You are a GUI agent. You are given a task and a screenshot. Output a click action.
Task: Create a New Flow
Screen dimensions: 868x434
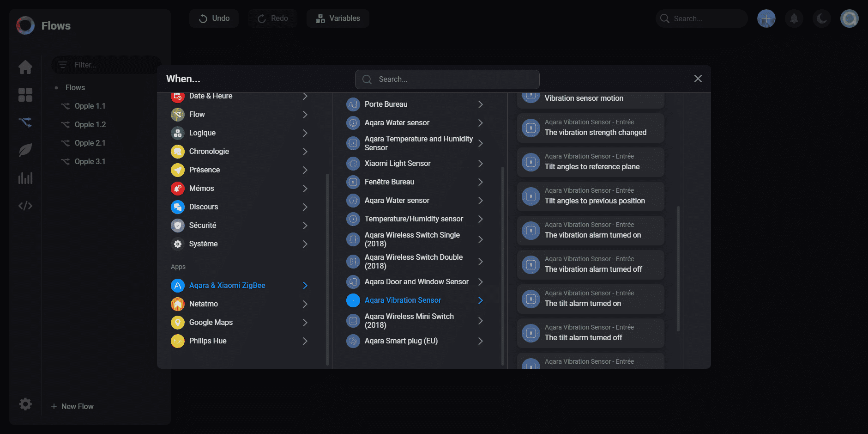[x=72, y=406]
